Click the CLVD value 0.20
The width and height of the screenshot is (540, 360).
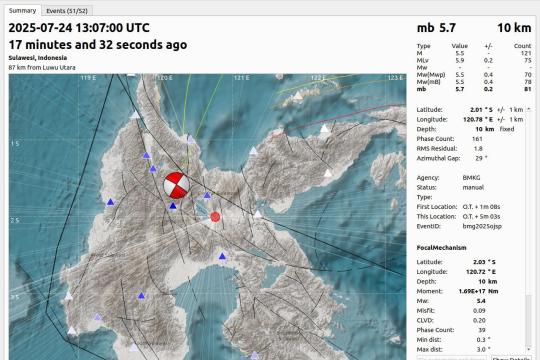pos(479,320)
